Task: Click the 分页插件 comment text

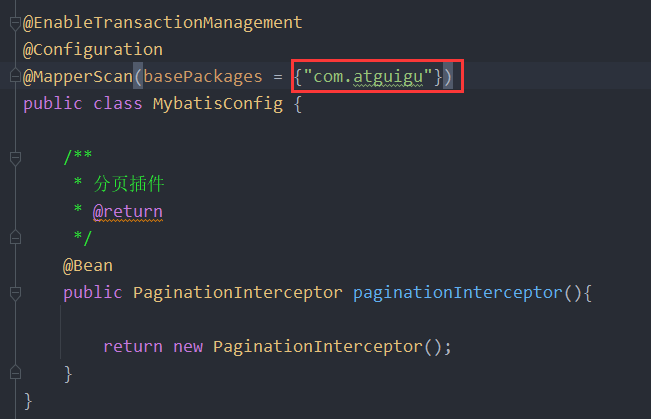Action: pos(129,184)
